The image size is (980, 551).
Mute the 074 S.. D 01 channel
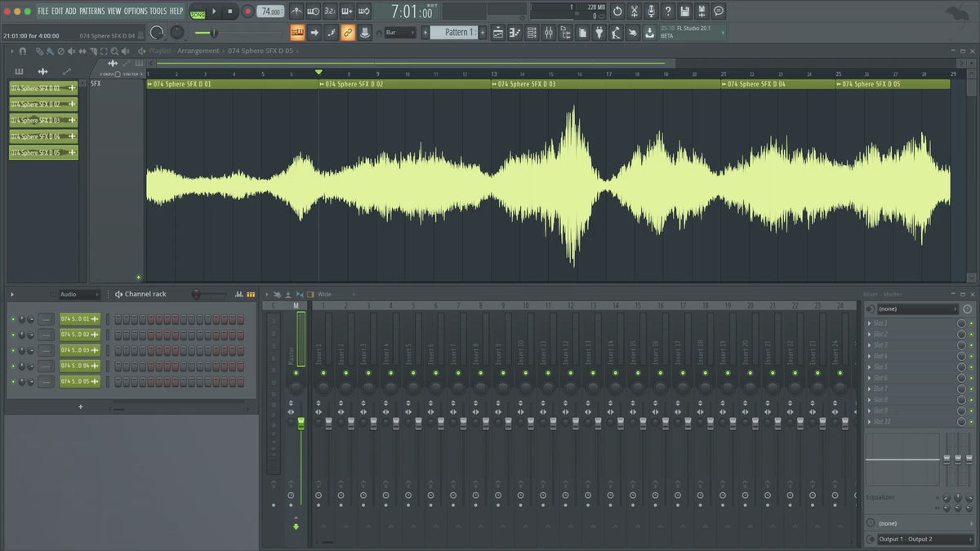[x=13, y=319]
